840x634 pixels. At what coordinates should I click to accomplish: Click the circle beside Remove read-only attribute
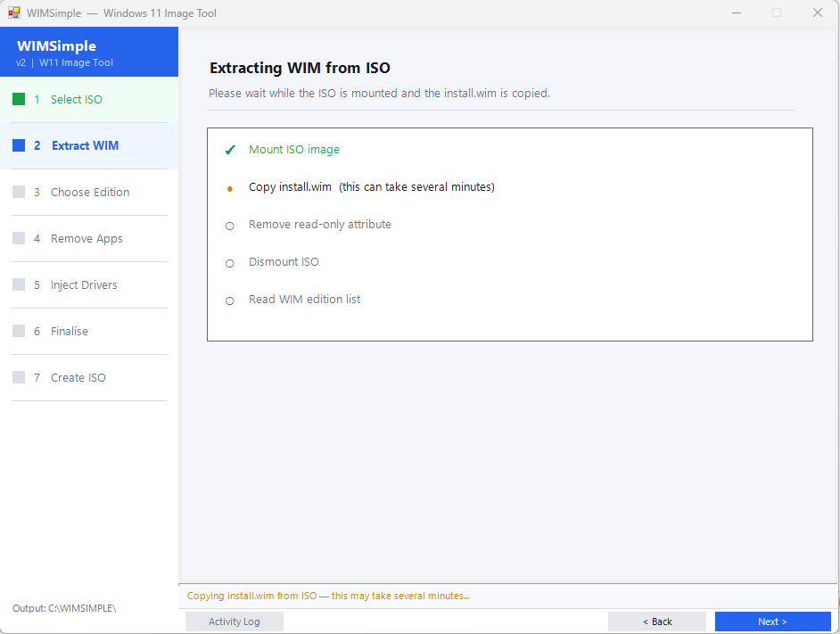coord(230,226)
